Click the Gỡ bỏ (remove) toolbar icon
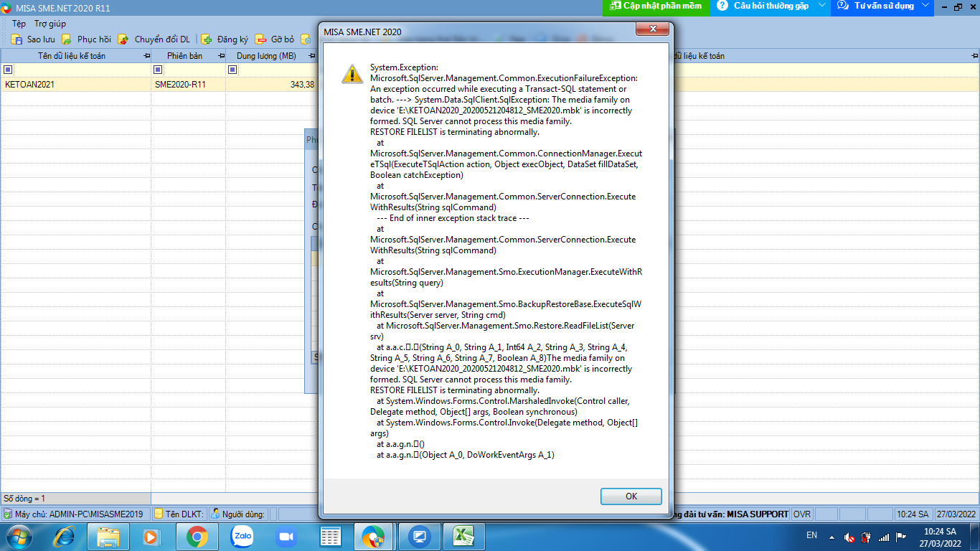Viewport: 980px width, 551px height. tap(260, 39)
